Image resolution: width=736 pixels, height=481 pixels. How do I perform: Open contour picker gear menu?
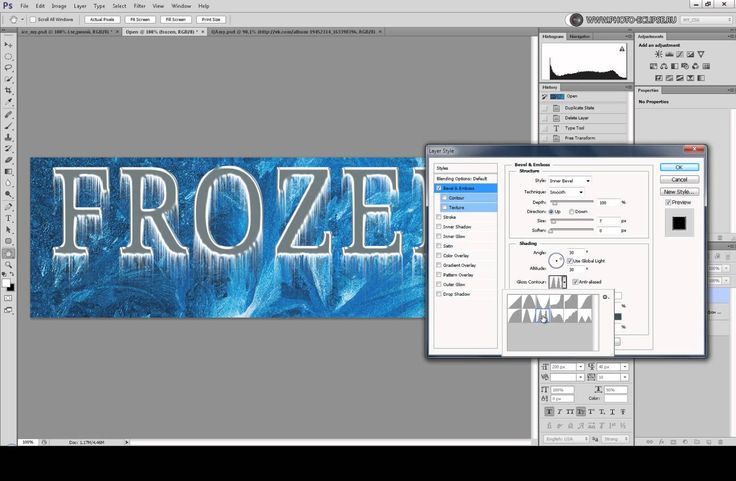[x=606, y=297]
